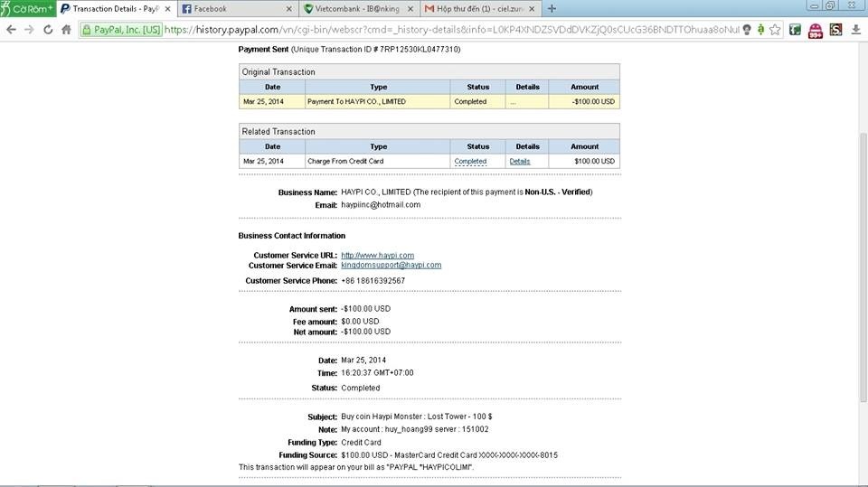Click the S extension icon in toolbar
This screenshot has width=868, height=487.
835,29
